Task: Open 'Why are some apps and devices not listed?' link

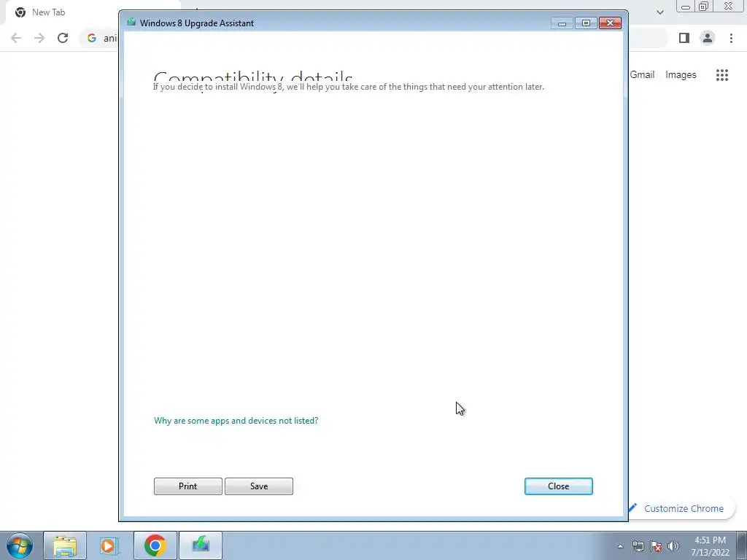Action: pos(236,421)
